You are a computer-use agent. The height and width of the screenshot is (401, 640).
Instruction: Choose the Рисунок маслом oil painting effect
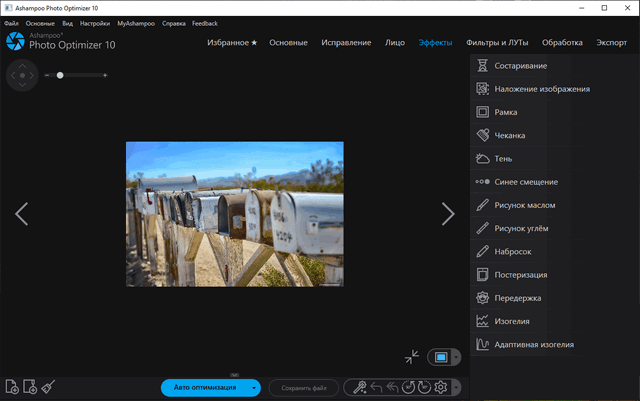(x=524, y=205)
